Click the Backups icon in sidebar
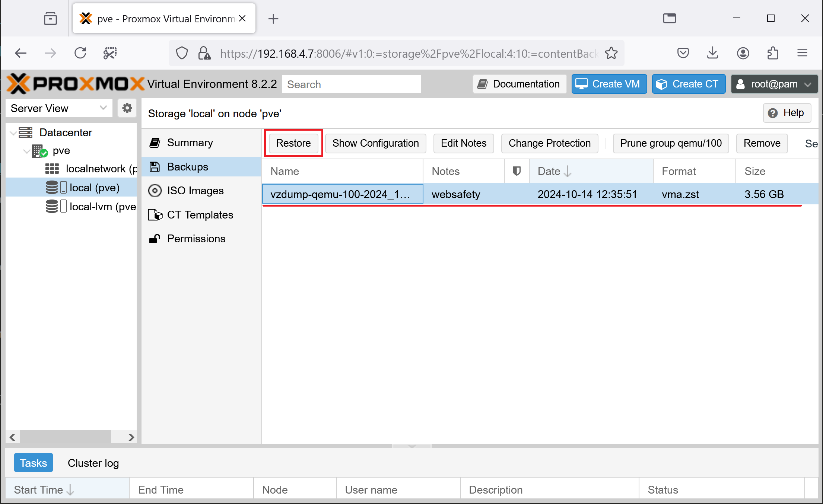The height and width of the screenshot is (504, 823). (155, 167)
